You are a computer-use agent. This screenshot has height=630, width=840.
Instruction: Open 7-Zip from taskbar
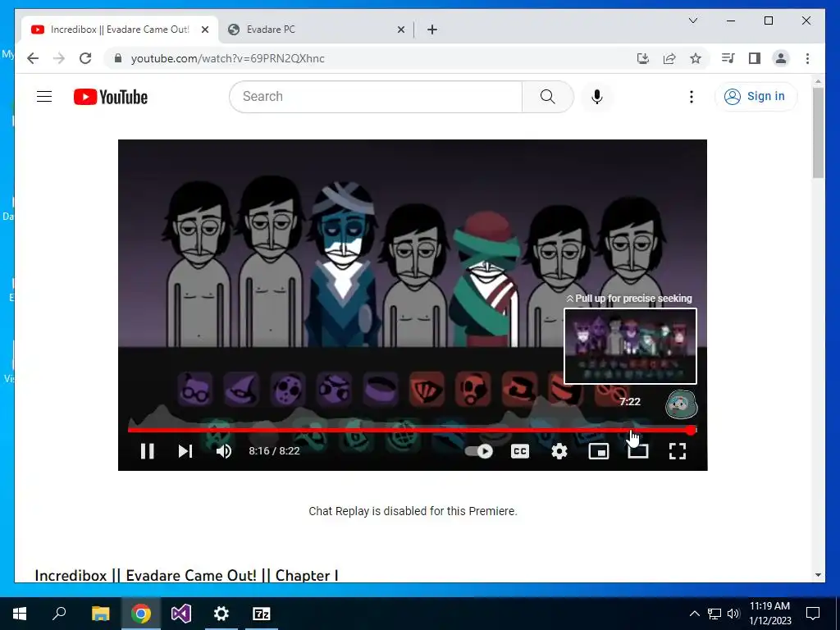point(262,614)
